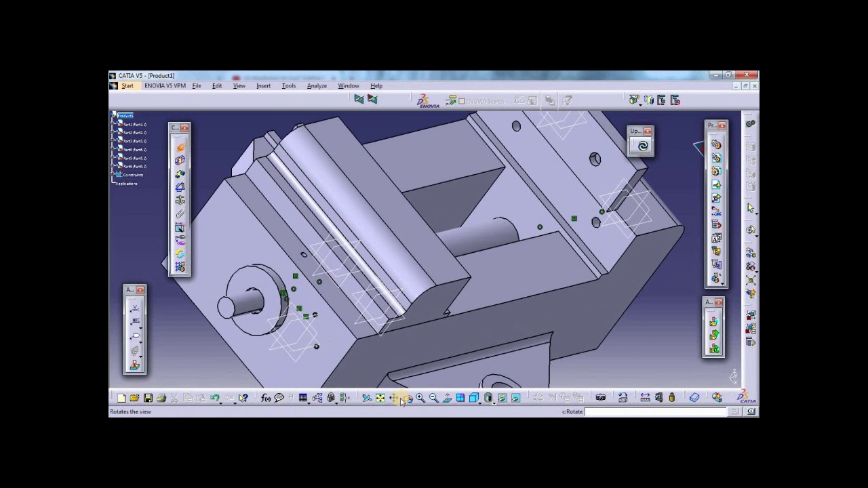Screen dimensions: 868x488
Task: Select the Normal View icon
Action: pyautogui.click(x=448, y=398)
